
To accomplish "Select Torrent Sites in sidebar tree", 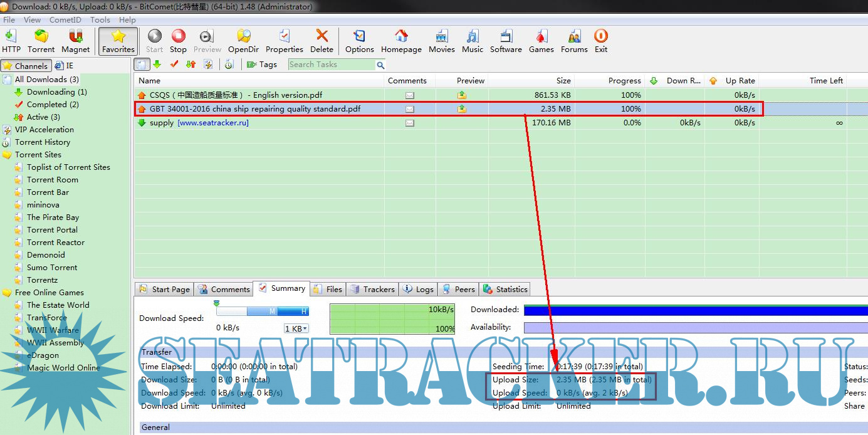I will point(38,155).
